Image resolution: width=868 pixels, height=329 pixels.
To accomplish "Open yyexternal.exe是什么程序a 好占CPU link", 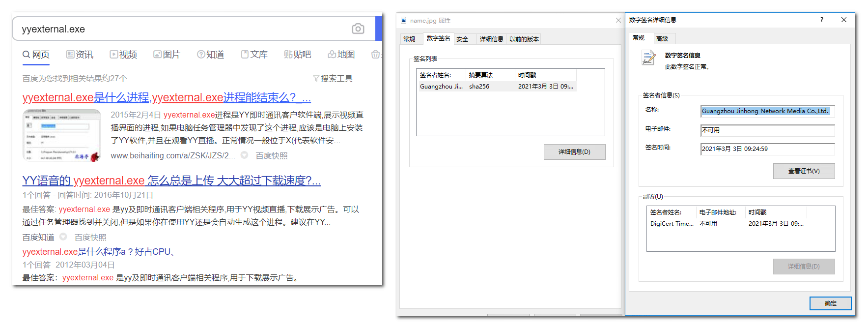I will pyautogui.click(x=99, y=251).
